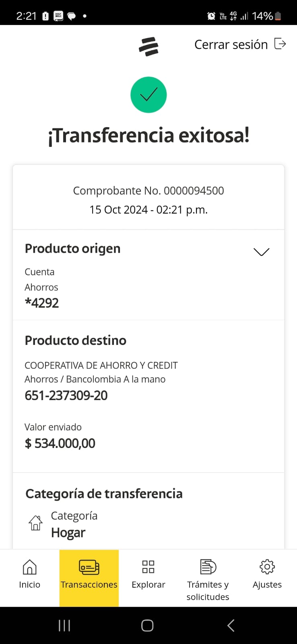Select the Transacciones card icon

(89, 567)
